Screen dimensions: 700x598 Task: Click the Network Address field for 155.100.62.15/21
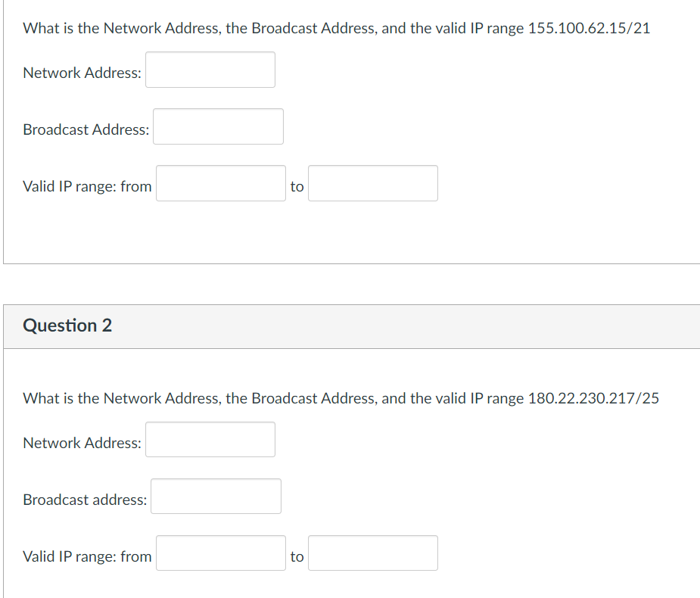tap(210, 70)
